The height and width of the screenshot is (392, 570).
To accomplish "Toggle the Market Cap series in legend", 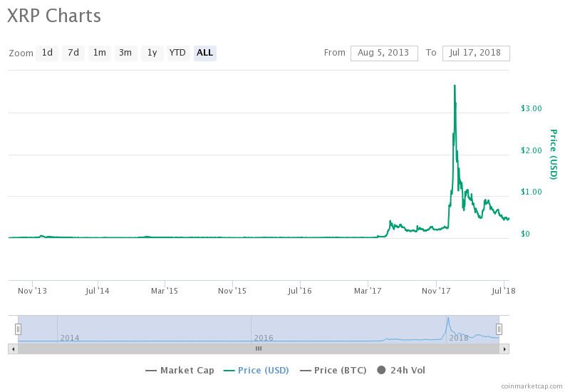I will click(180, 371).
